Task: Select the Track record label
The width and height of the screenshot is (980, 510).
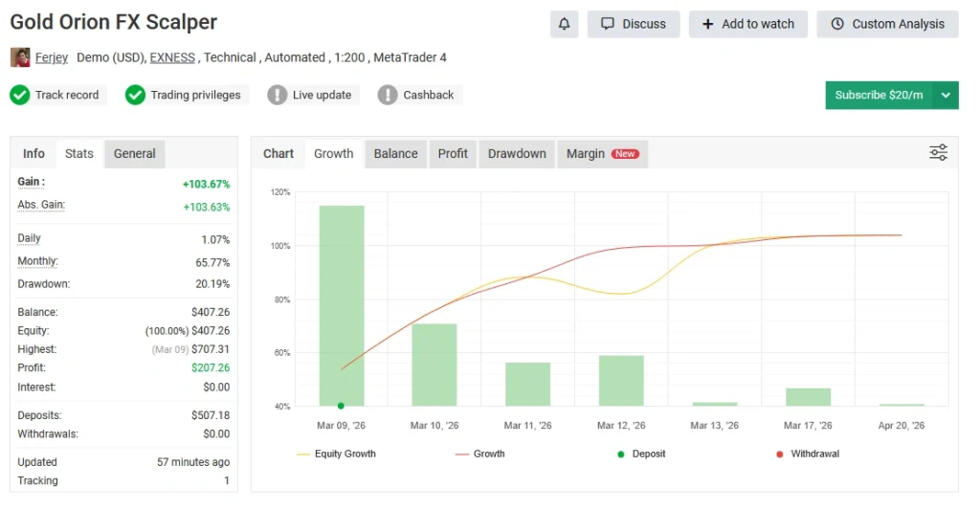Action: [67, 95]
